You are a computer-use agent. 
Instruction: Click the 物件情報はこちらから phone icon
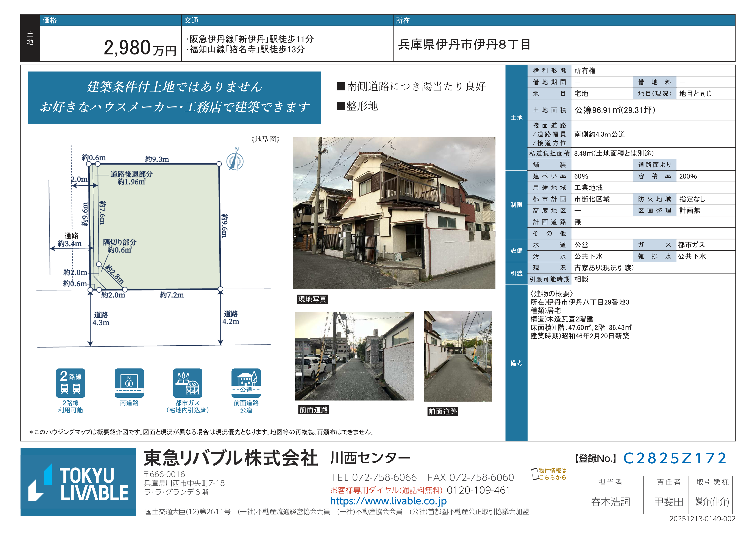click(535, 474)
